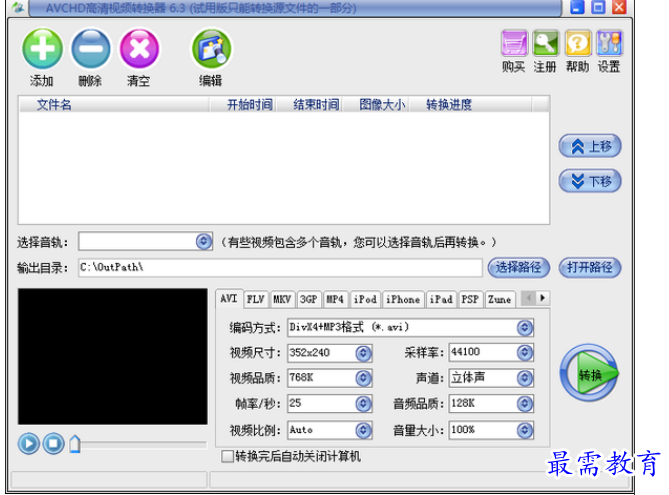This screenshot has width=669, height=495.
Task: Click the Register (注册) key icon
Action: [546, 43]
